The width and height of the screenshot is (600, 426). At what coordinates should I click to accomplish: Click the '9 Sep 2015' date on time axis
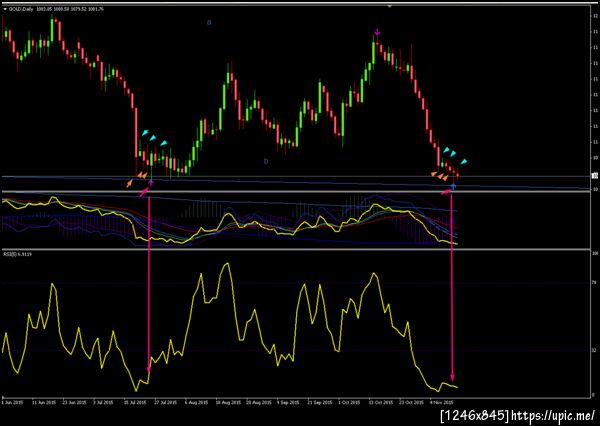tap(289, 403)
